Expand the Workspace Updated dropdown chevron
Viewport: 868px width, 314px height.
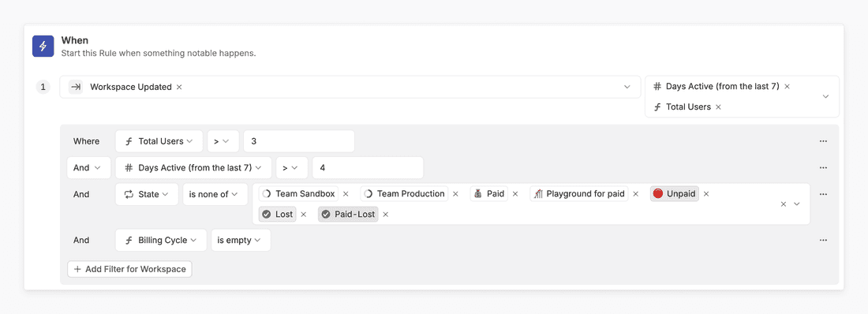(627, 87)
